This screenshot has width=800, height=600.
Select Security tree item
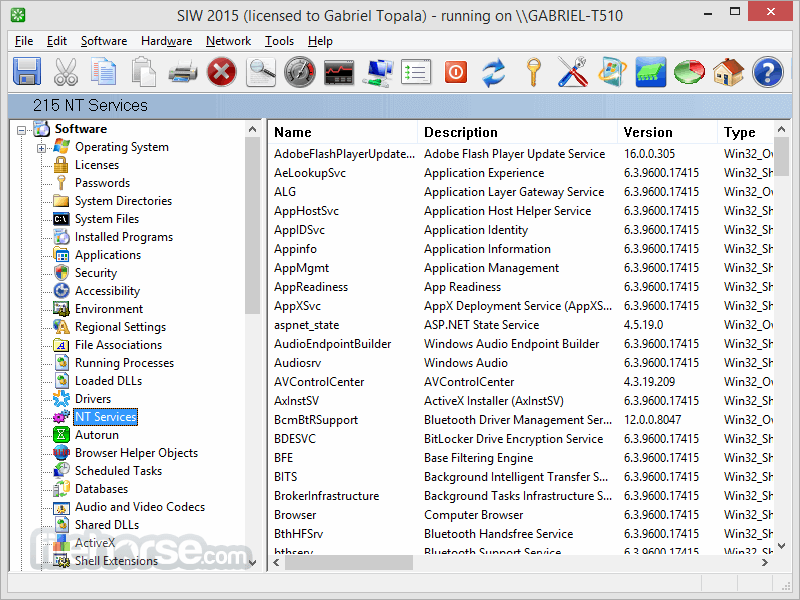point(95,272)
